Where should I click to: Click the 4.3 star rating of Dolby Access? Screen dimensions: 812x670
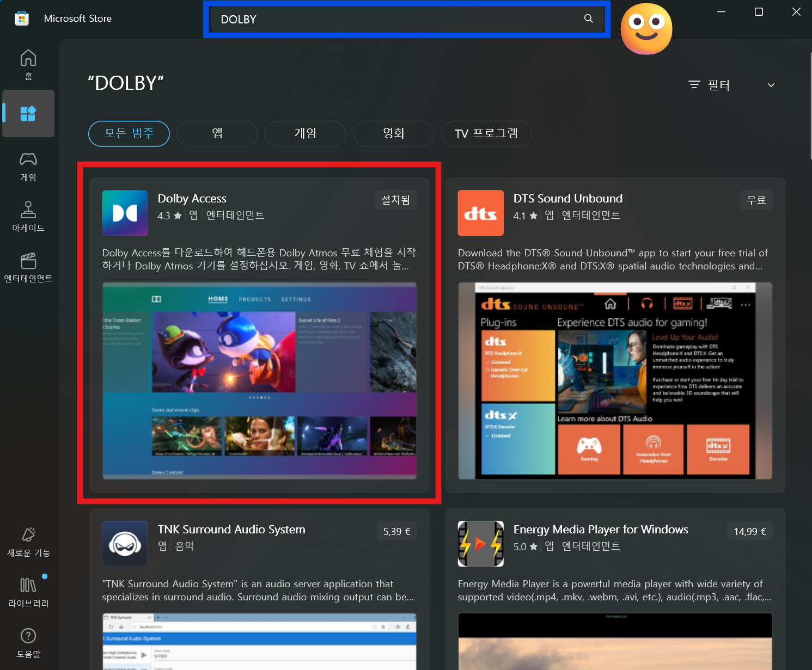tap(169, 216)
